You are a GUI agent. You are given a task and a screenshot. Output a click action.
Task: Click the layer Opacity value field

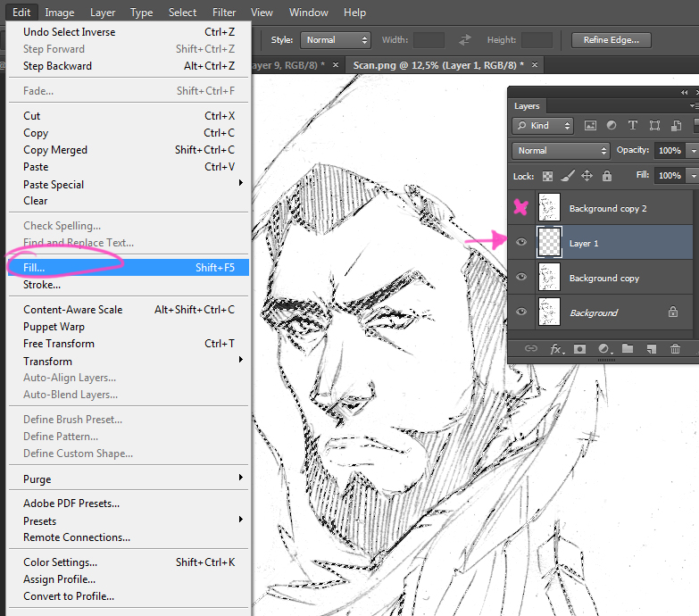click(x=669, y=151)
